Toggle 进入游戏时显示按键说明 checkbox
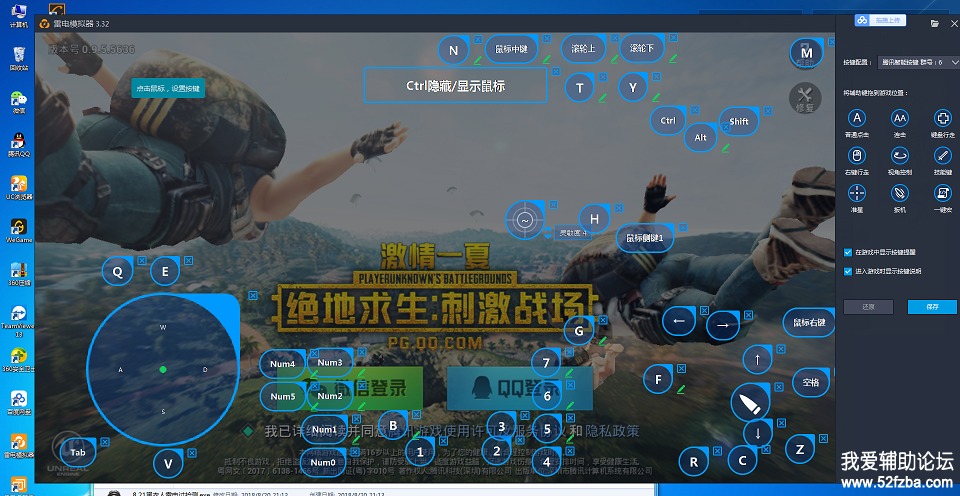This screenshot has width=960, height=496. [848, 271]
